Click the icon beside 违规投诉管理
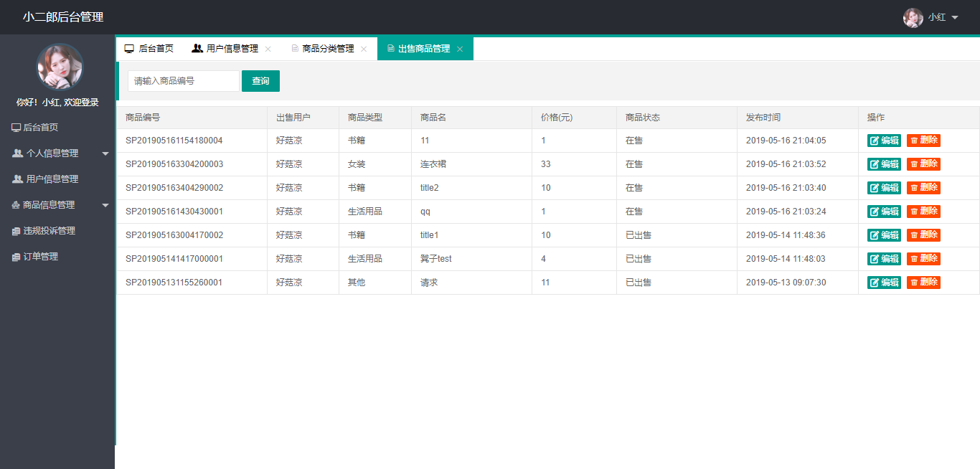This screenshot has width=980, height=469. point(16,231)
